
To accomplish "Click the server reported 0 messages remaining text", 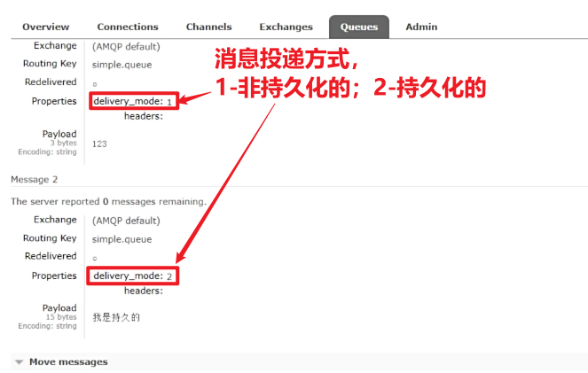I will pos(108,201).
